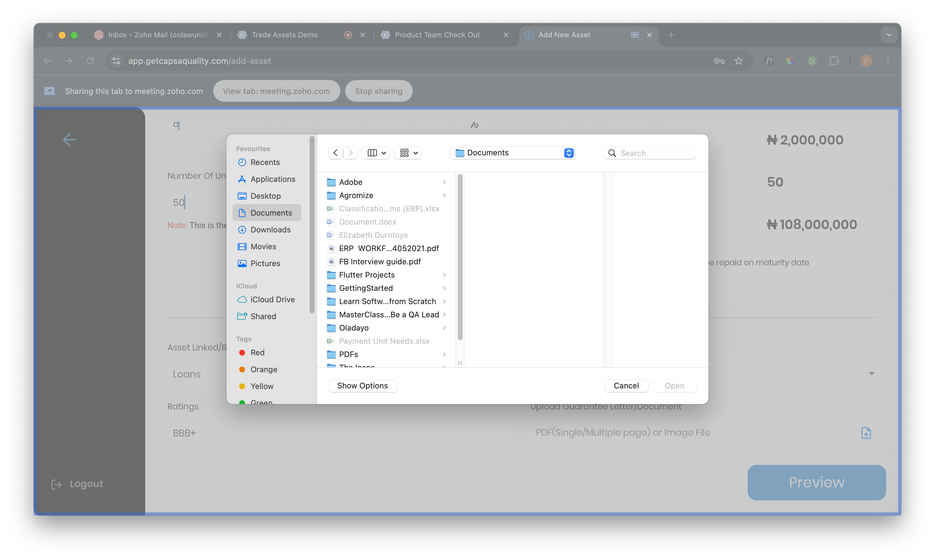
Task: Select the Red tag in the sidebar
Action: [257, 353]
